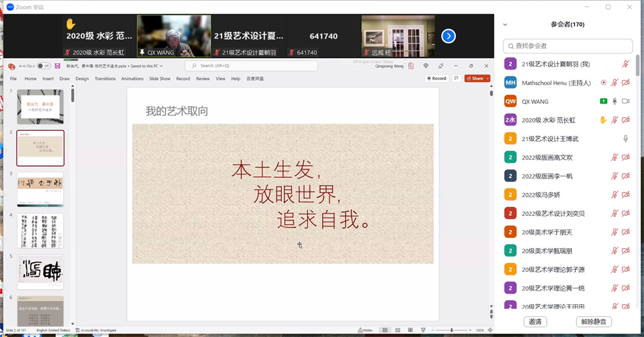
Task: Toggle the AutoSave switch
Action: pos(43,66)
